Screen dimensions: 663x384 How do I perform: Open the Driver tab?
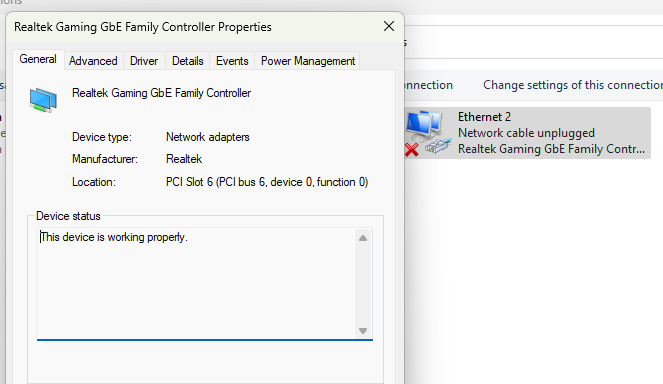pos(144,61)
